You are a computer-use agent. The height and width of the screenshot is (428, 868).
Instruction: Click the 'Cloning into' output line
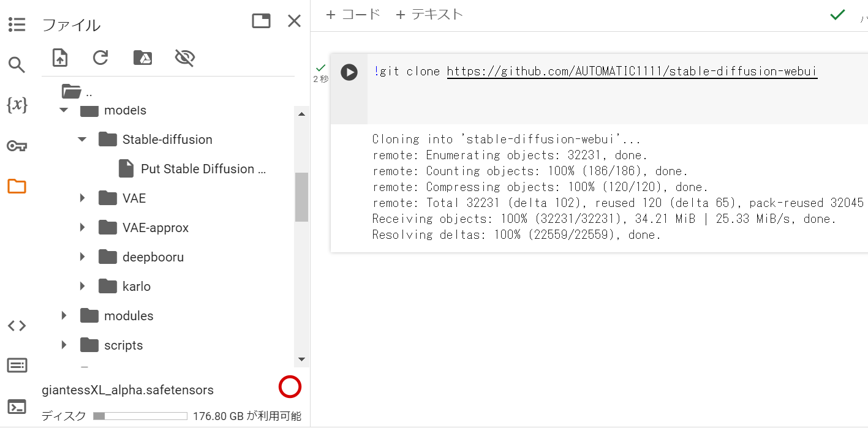tap(507, 139)
